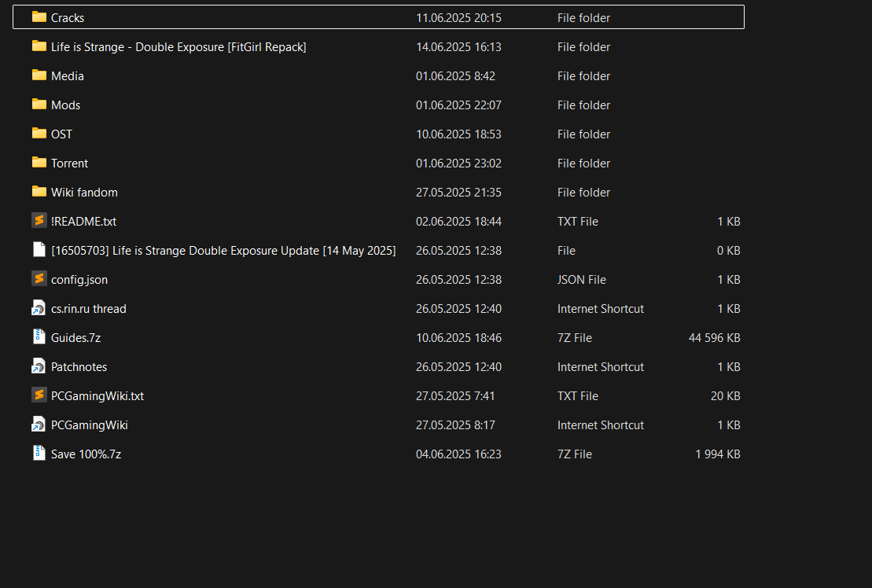Viewport: 872px width, 588px height.
Task: Select the 'File folder' type of Wiki fandom
Action: 583,193
